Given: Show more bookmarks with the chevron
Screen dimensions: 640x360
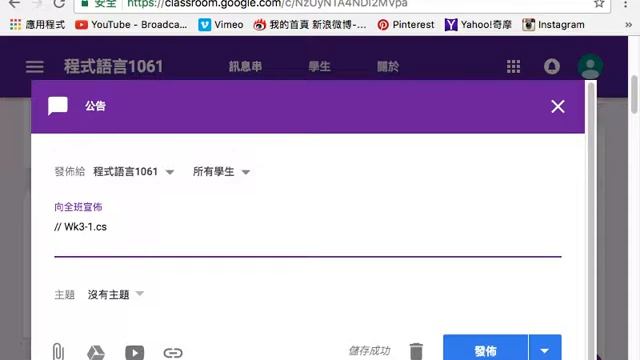Looking at the screenshot, I should 629,25.
